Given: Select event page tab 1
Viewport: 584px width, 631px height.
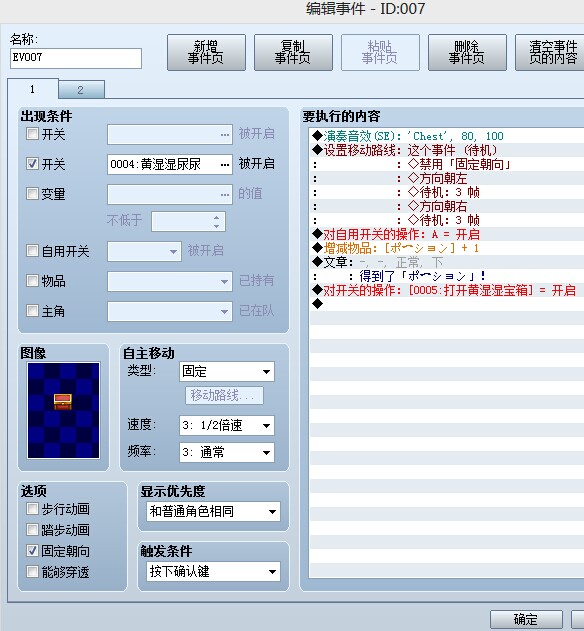Looking at the screenshot, I should point(33,89).
